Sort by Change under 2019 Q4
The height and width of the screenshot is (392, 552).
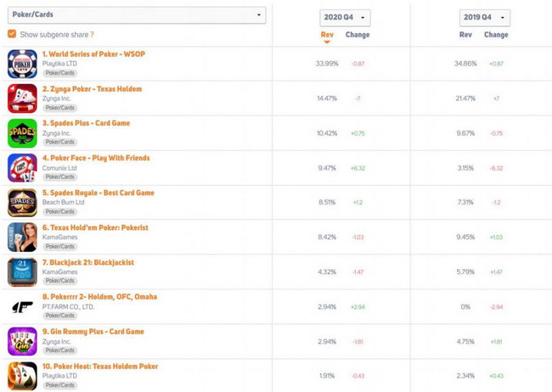coord(496,35)
